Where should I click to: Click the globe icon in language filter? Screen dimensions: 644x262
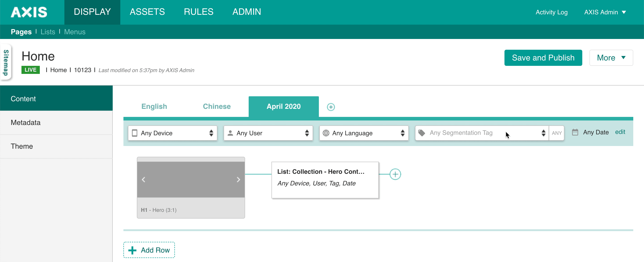[326, 133]
